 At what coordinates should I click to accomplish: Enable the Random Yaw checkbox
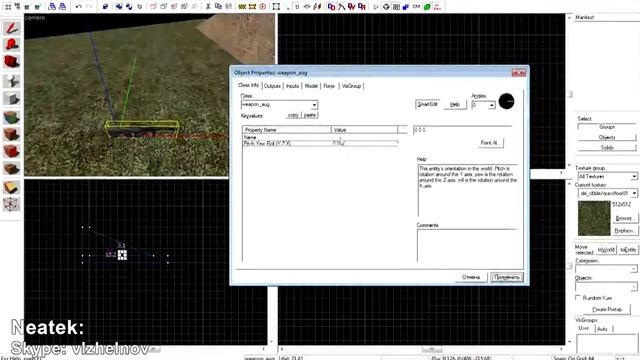pyautogui.click(x=578, y=298)
